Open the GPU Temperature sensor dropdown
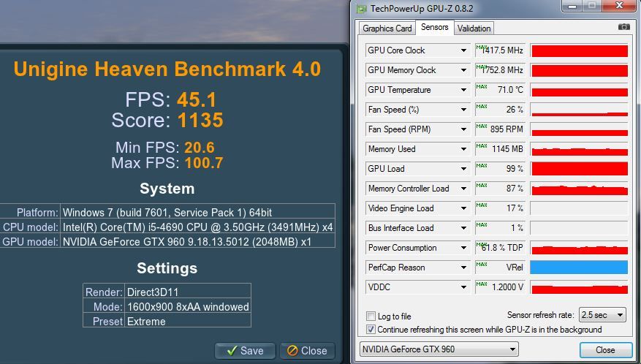The height and width of the screenshot is (364, 641). [463, 90]
